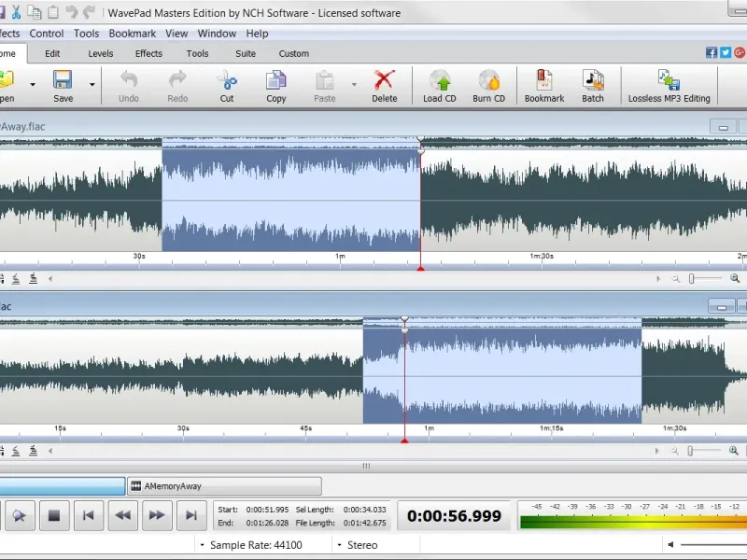Click the top track's horizontal zoom slider
Image resolution: width=747 pixels, height=560 pixels.
(693, 278)
